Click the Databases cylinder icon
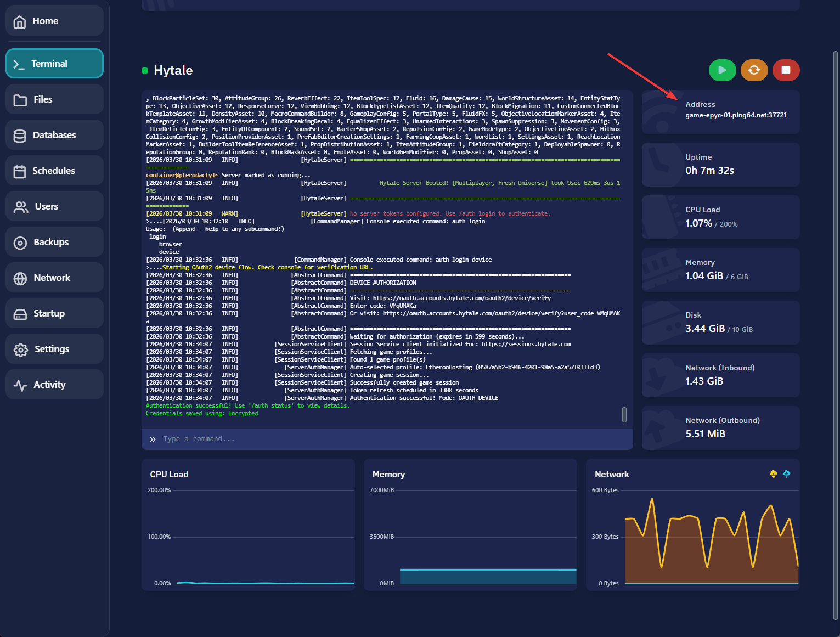The width and height of the screenshot is (840, 637). point(20,136)
